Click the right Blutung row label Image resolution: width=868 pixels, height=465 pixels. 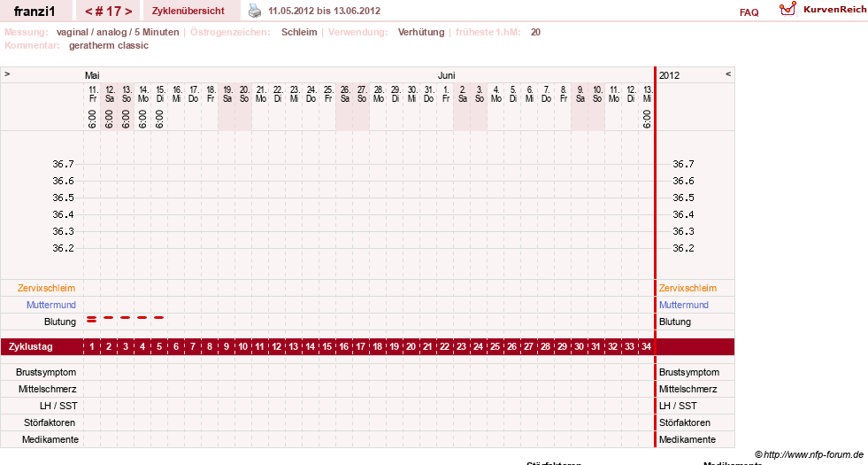675,322
